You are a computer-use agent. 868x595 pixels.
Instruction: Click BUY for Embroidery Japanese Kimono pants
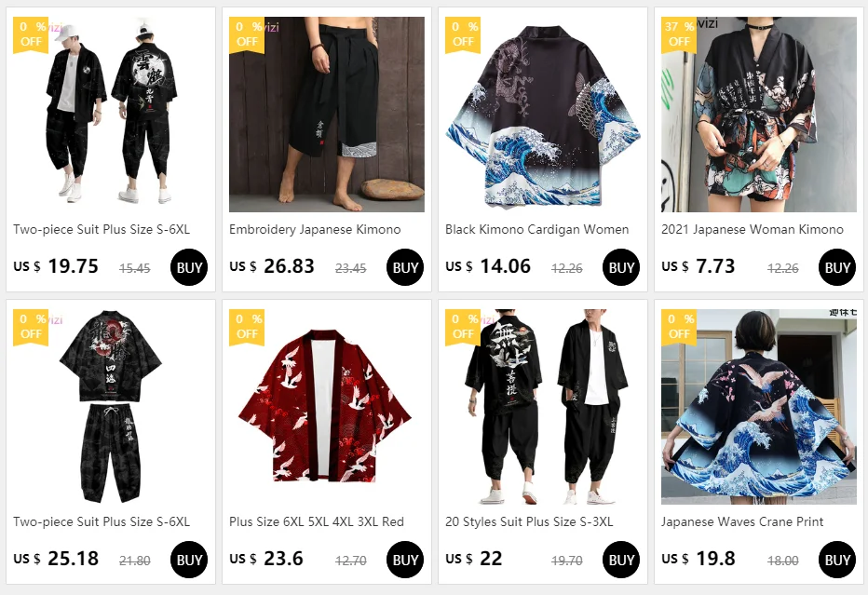pyautogui.click(x=404, y=267)
